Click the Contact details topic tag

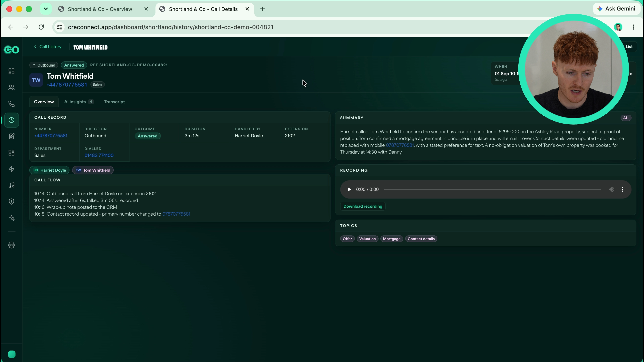[421, 239]
